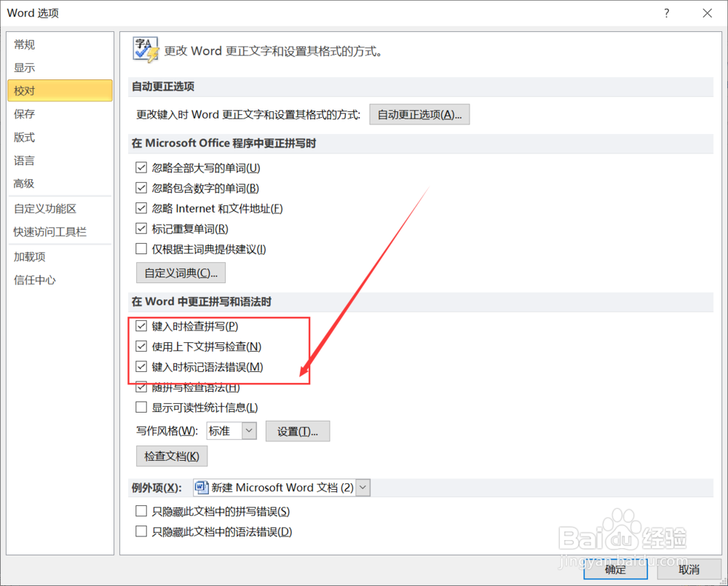Click the proofing ABC checkmark icon

[x=146, y=50]
